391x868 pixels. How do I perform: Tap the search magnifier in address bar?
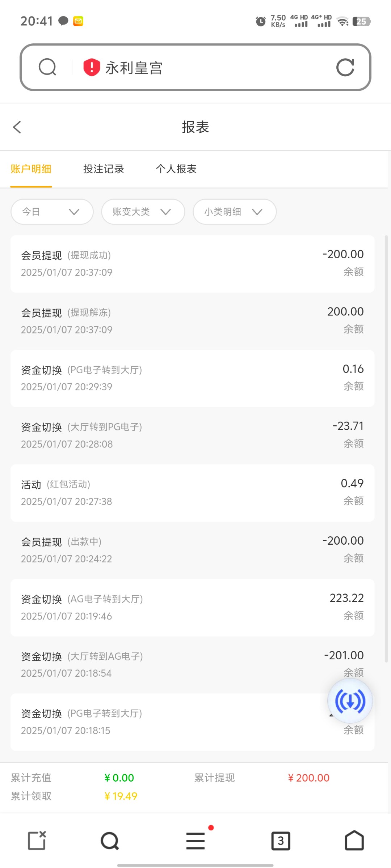click(x=47, y=67)
